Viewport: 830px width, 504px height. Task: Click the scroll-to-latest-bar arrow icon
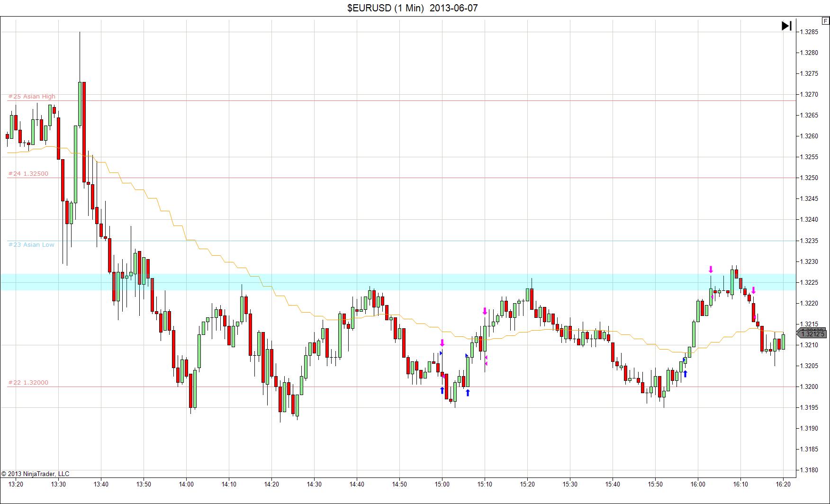point(786,26)
